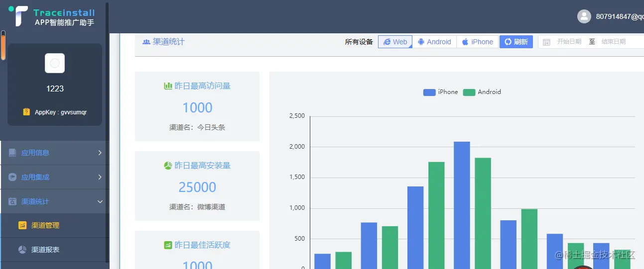Collapse the 渠道统计 menu chevron

pyautogui.click(x=100, y=201)
